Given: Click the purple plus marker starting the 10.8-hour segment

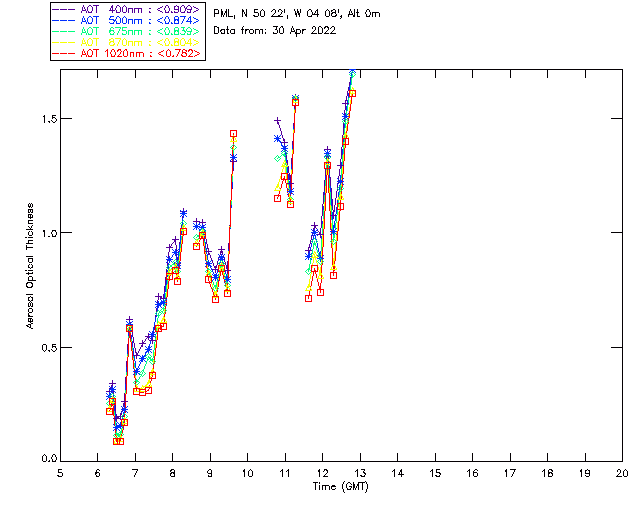Looking at the screenshot, I should tap(277, 121).
